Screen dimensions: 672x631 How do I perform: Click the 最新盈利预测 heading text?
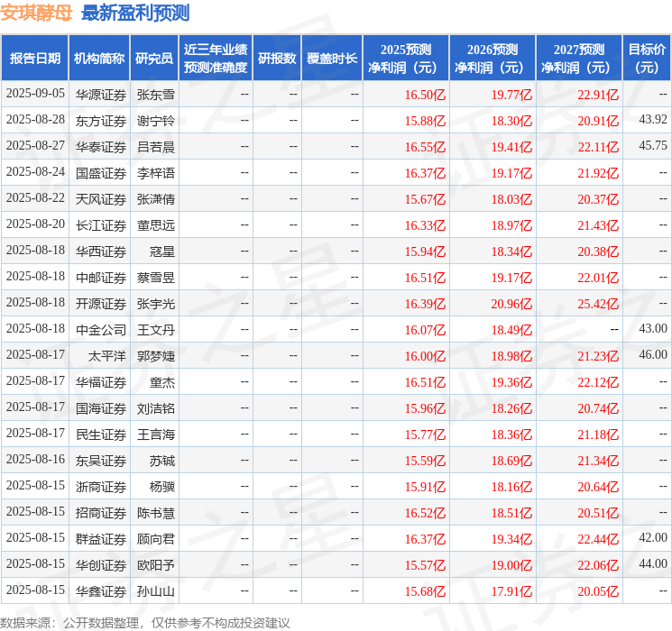coord(135,13)
